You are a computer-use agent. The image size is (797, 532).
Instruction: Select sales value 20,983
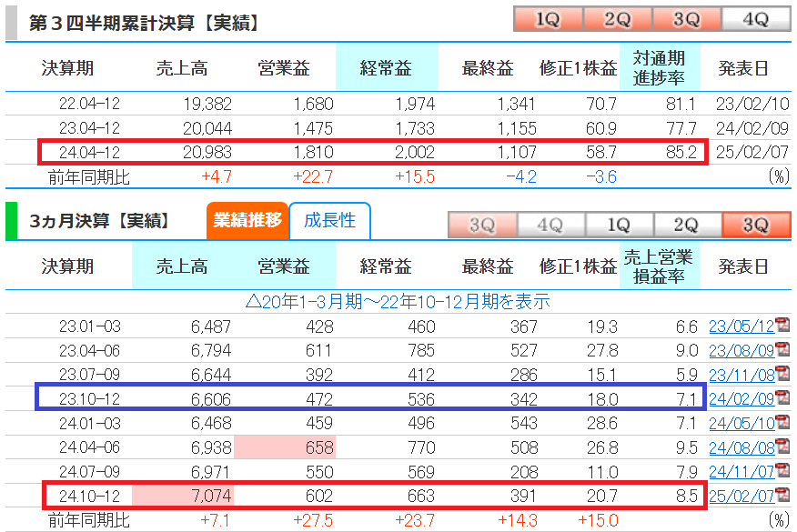[x=207, y=152]
